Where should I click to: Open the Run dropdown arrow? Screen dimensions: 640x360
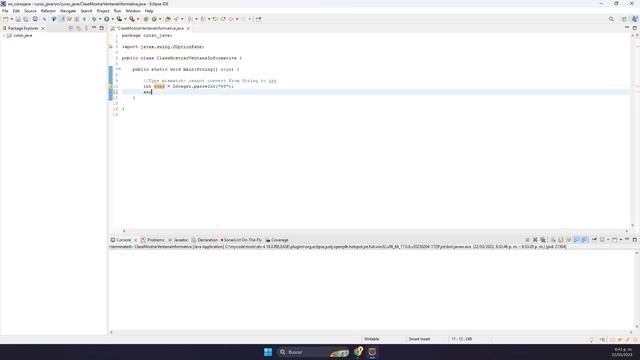pyautogui.click(x=113, y=19)
